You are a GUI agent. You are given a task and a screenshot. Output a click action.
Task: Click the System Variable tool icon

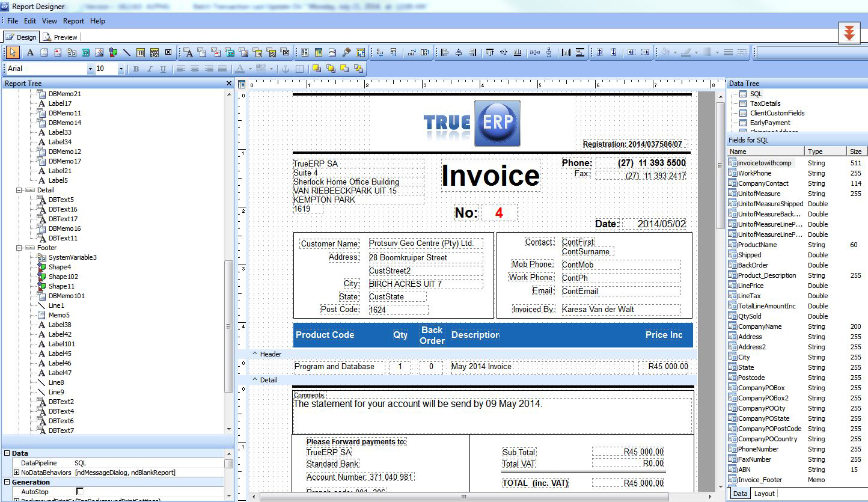[x=72, y=53]
